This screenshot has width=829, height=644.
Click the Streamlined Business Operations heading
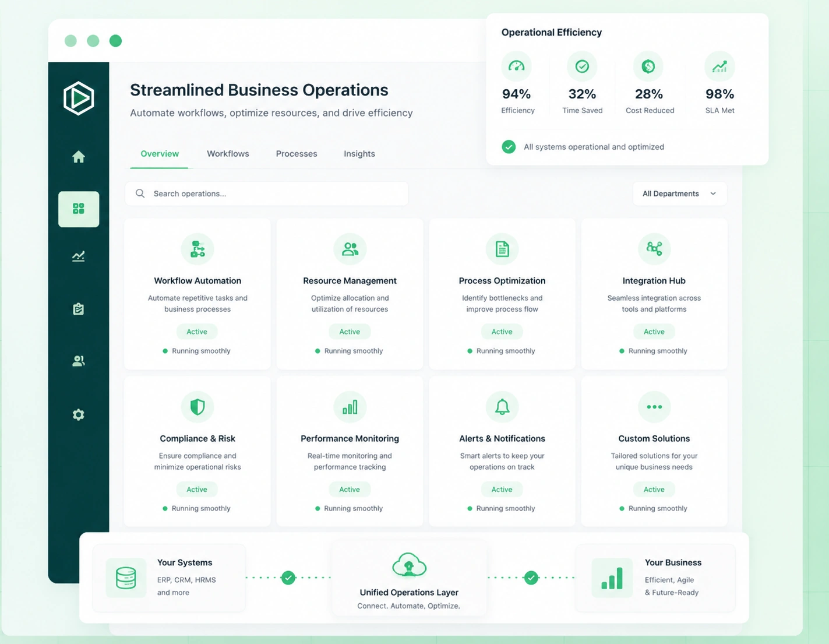(x=259, y=90)
